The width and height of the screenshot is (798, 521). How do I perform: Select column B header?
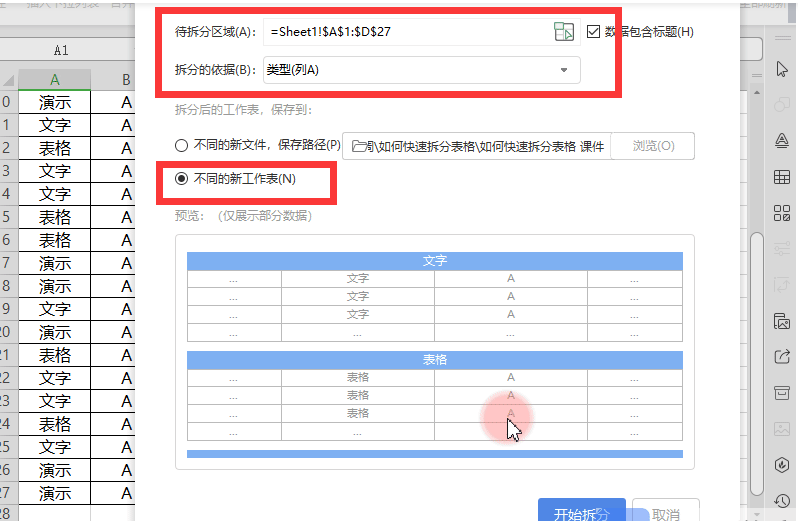click(x=113, y=80)
